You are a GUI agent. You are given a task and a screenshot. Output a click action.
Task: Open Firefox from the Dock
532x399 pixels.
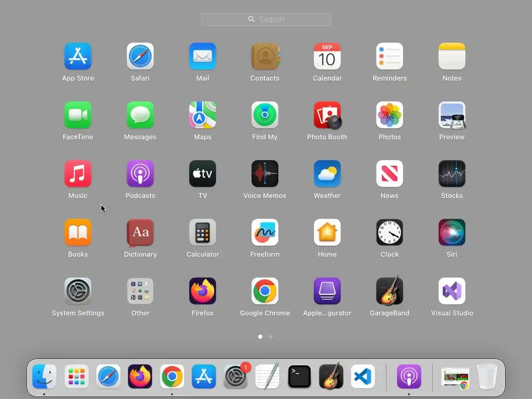tap(140, 377)
